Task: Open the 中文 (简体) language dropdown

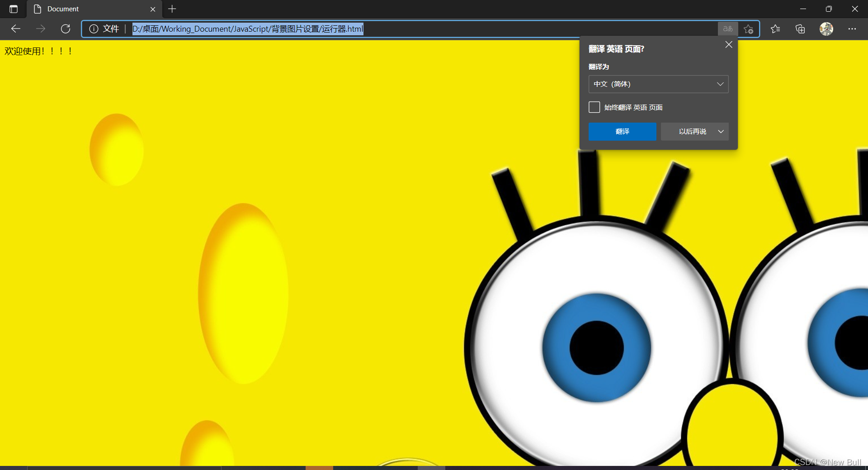Action: click(658, 84)
